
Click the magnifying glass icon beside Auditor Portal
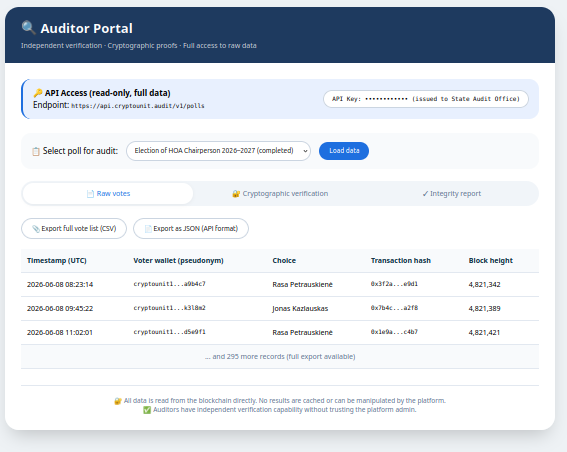29,28
